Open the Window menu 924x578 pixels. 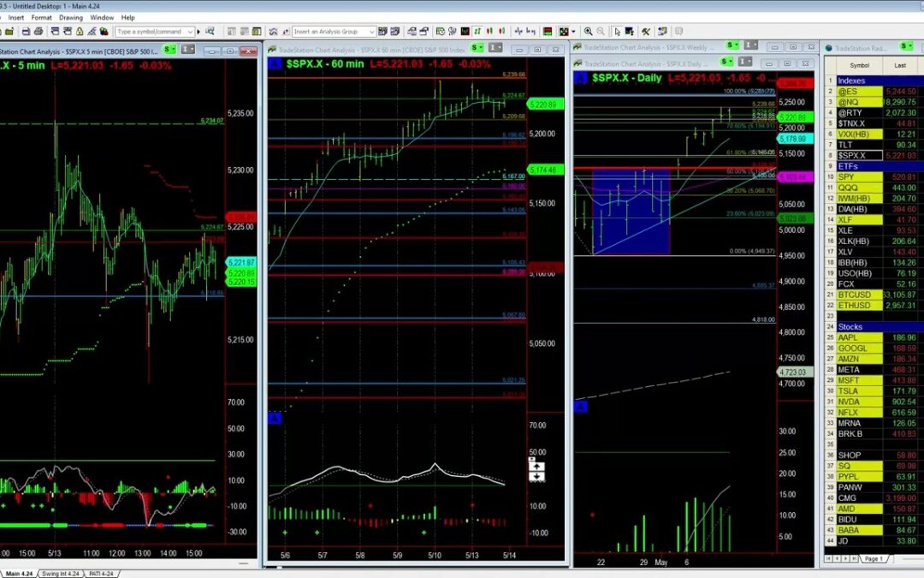tap(102, 18)
